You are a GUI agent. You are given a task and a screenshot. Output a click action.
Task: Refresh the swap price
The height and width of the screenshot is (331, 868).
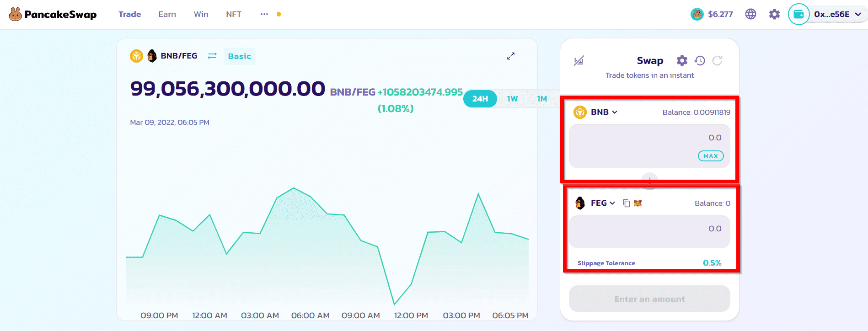[717, 60]
